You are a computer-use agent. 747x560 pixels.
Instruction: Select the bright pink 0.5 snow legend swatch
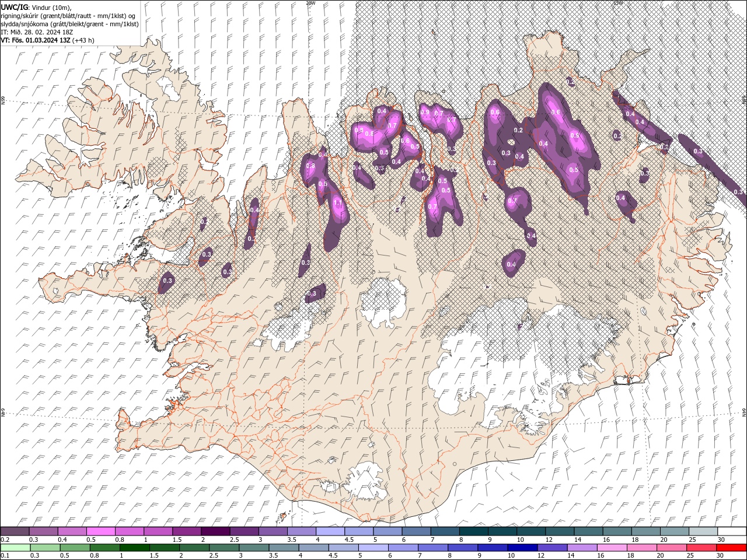tap(101, 531)
